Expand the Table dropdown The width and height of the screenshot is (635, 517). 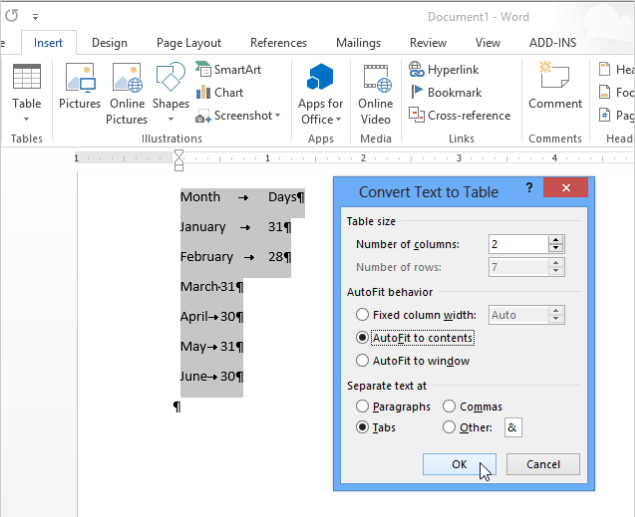coord(27,118)
